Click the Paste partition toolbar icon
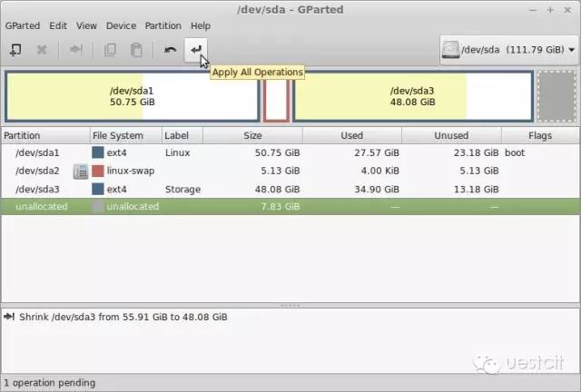The height and width of the screenshot is (392, 581). click(136, 50)
